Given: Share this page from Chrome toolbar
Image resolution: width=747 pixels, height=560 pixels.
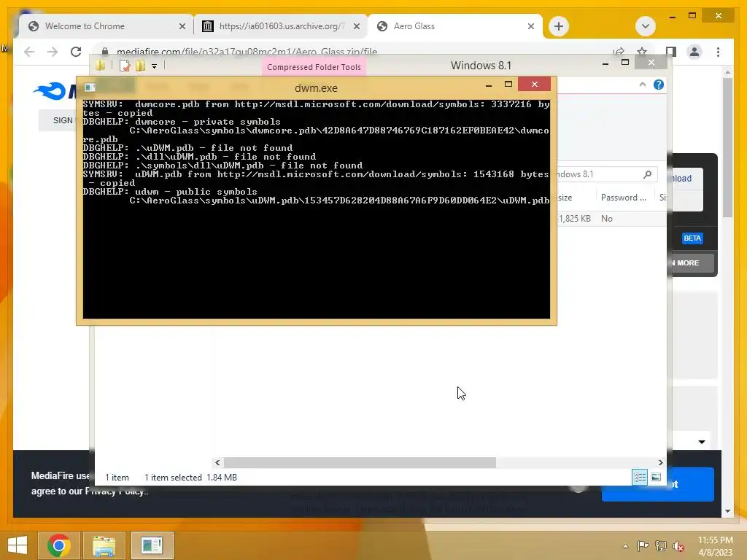Looking at the screenshot, I should 619,52.
